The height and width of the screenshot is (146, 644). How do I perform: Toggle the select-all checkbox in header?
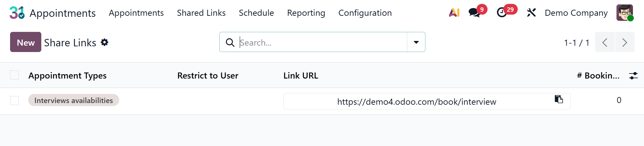coord(14,75)
